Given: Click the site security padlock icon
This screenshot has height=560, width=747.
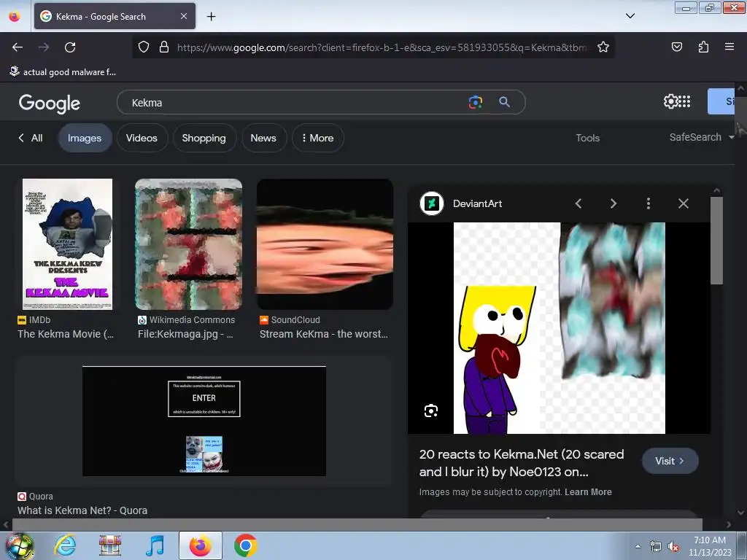Looking at the screenshot, I should tap(164, 47).
